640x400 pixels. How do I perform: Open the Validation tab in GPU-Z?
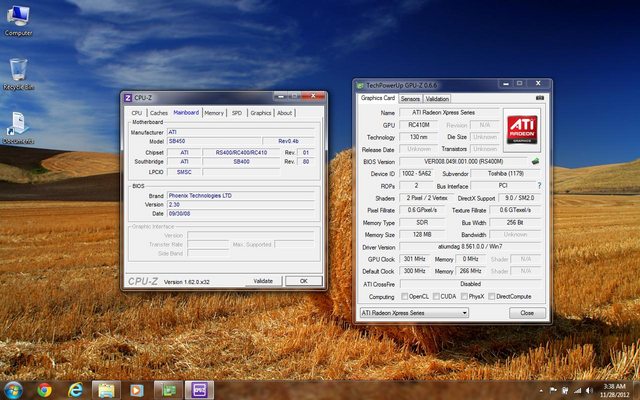[437, 99]
